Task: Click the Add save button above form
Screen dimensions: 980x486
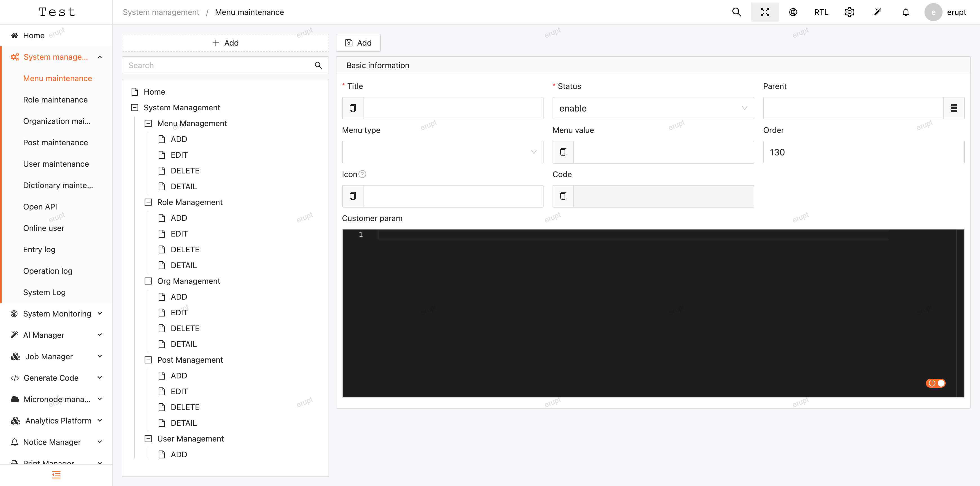Action: point(358,43)
